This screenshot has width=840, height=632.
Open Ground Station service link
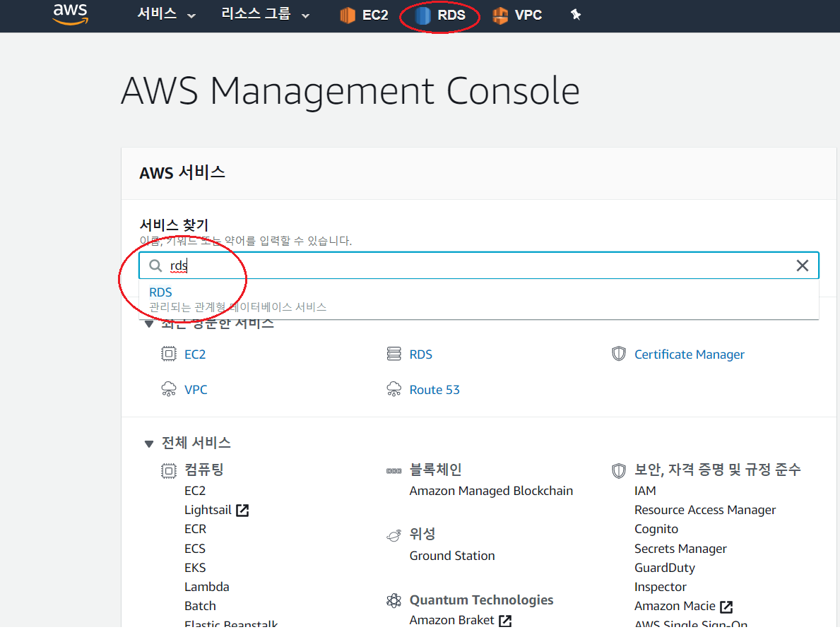click(x=452, y=556)
